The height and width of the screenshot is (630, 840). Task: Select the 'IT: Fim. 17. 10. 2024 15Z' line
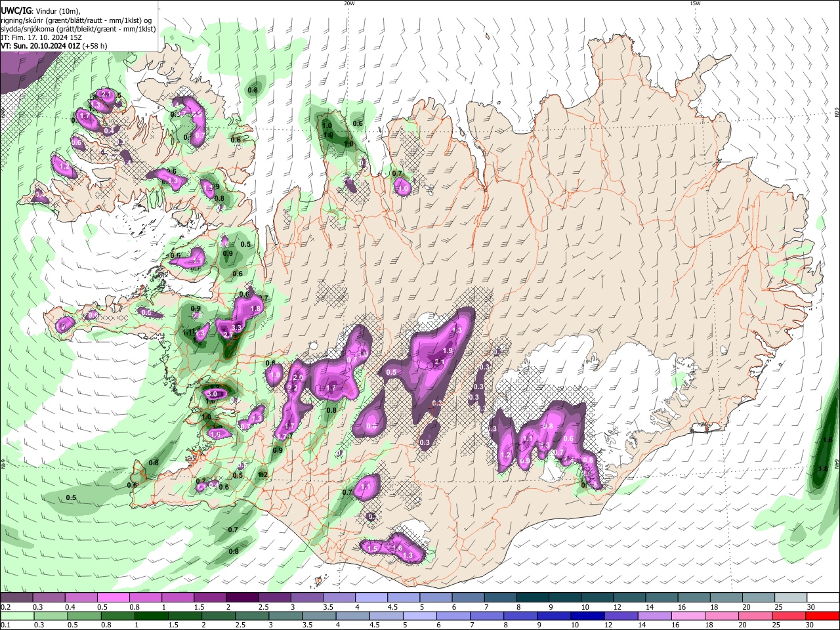[41, 37]
